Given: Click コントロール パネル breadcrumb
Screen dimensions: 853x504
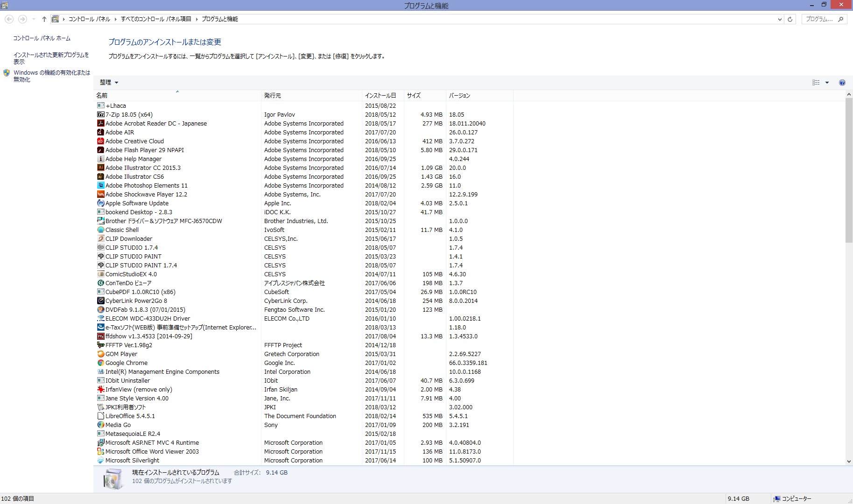Looking at the screenshot, I should [89, 19].
